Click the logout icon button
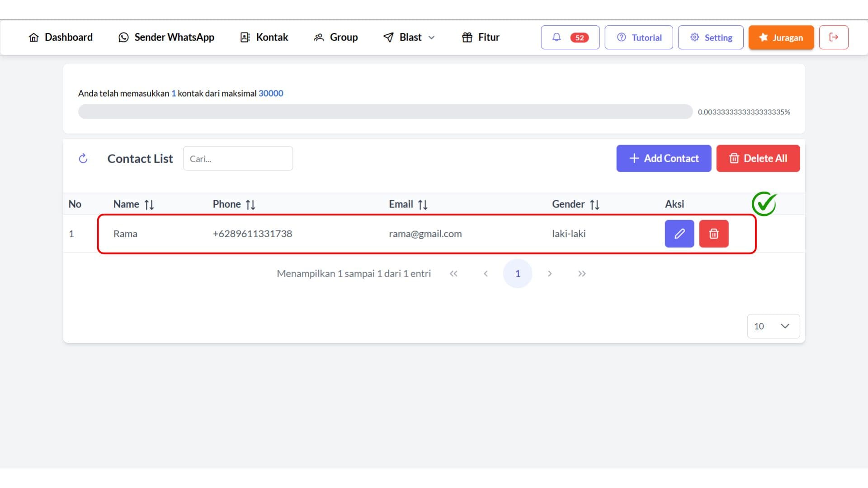This screenshot has width=868, height=488. [834, 38]
